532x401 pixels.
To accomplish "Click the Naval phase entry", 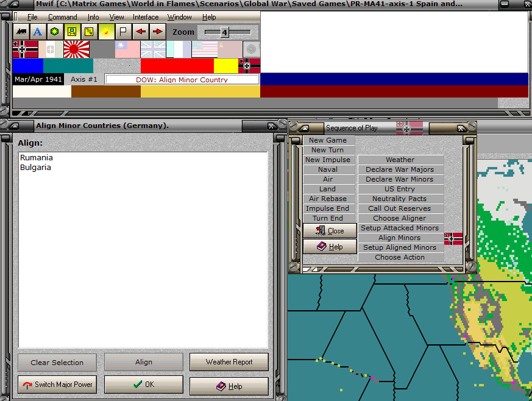I will 328,169.
